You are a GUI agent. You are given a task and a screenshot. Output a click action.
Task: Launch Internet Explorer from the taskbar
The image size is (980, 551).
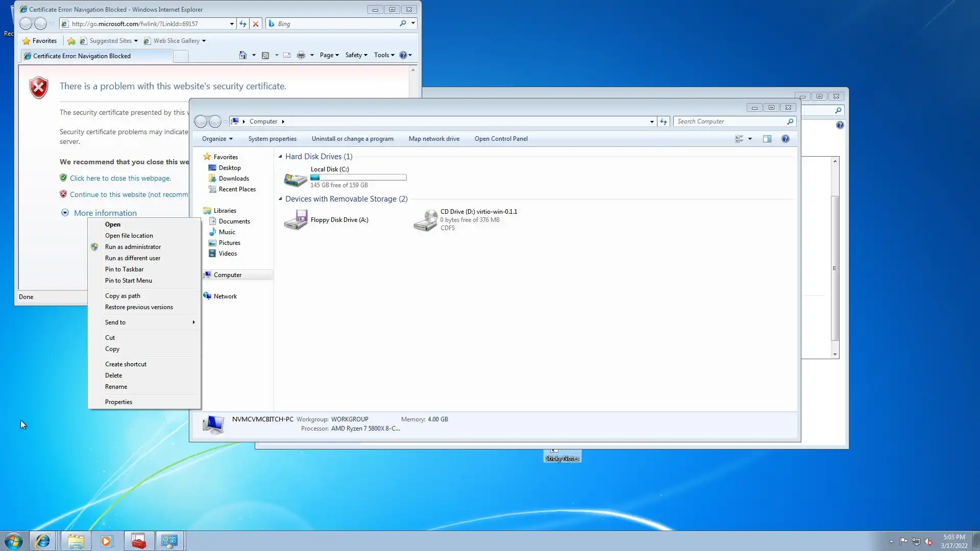(43, 541)
